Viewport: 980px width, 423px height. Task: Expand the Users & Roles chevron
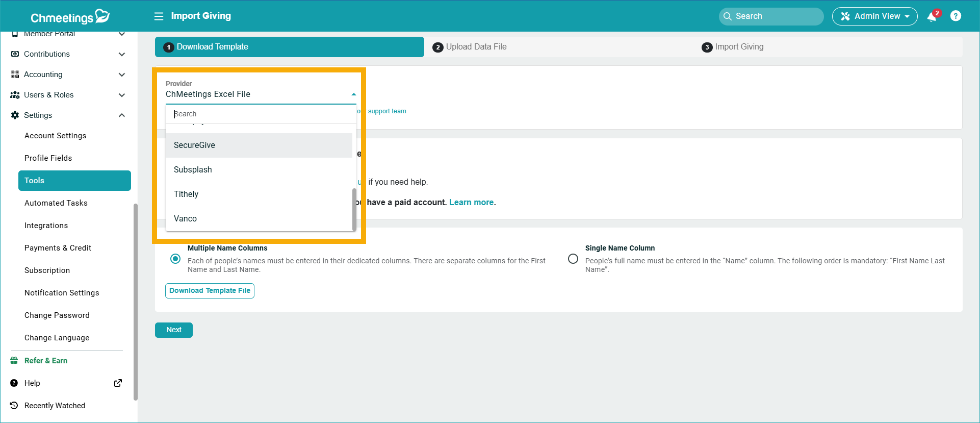(x=122, y=95)
